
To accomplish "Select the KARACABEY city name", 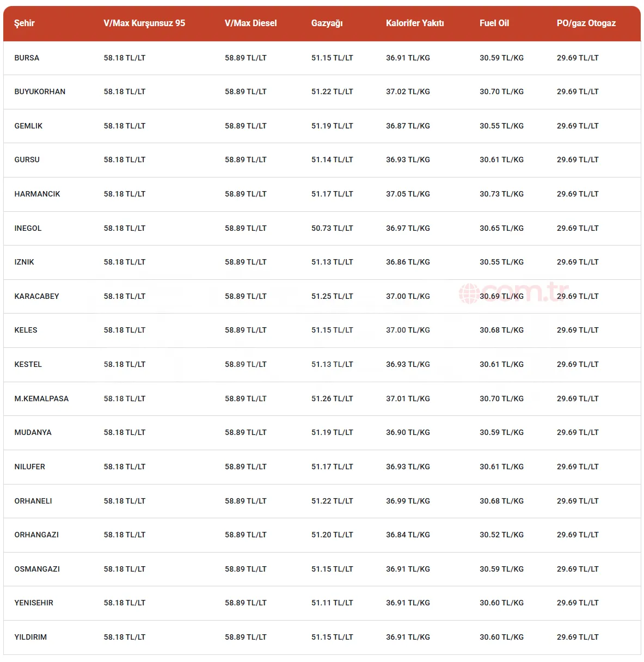I will (36, 296).
